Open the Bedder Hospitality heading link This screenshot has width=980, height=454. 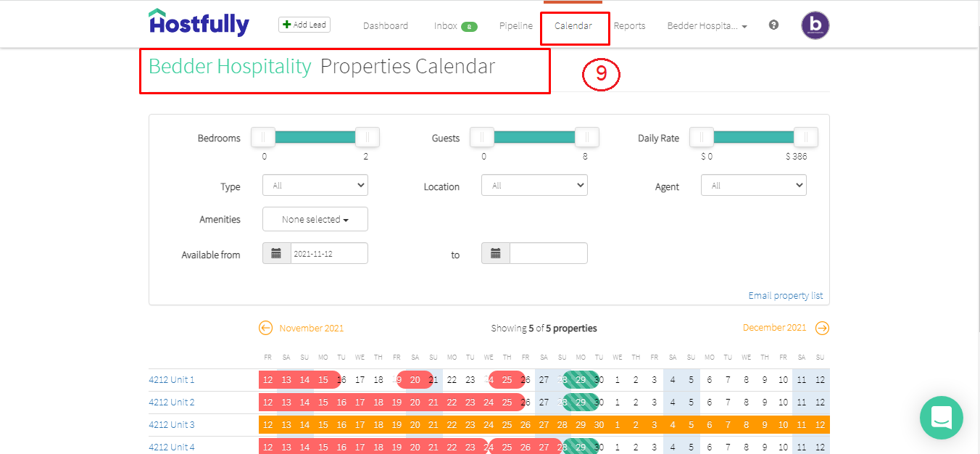(230, 67)
